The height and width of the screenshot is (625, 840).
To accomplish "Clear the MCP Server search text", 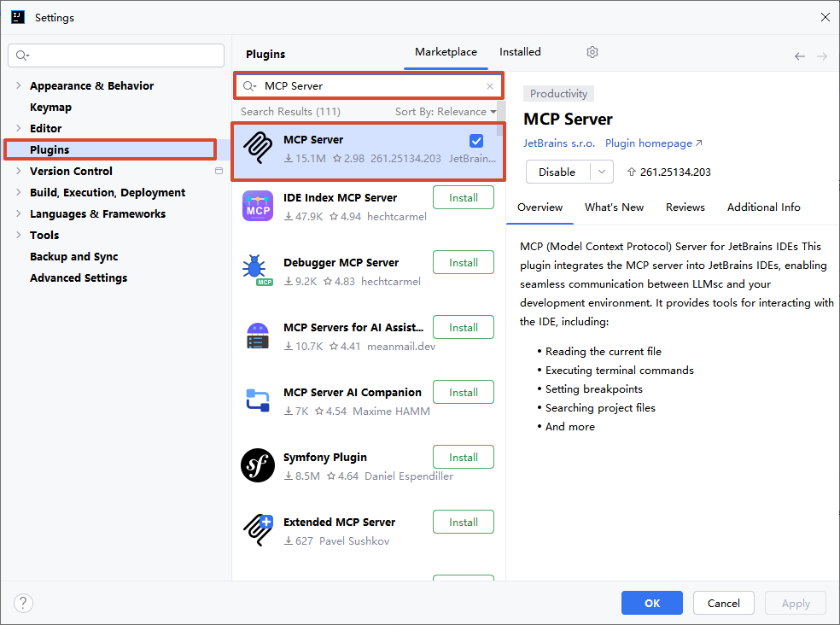I will click(x=490, y=85).
